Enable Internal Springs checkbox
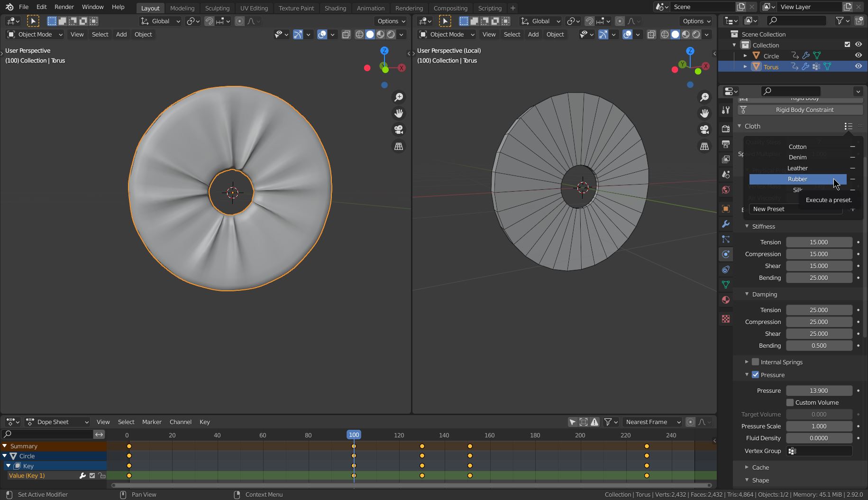 click(x=755, y=362)
